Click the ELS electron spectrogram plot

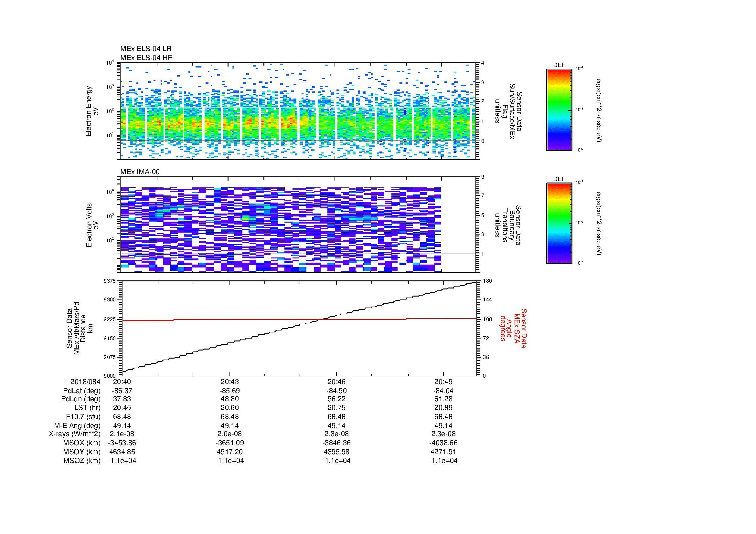[299, 111]
